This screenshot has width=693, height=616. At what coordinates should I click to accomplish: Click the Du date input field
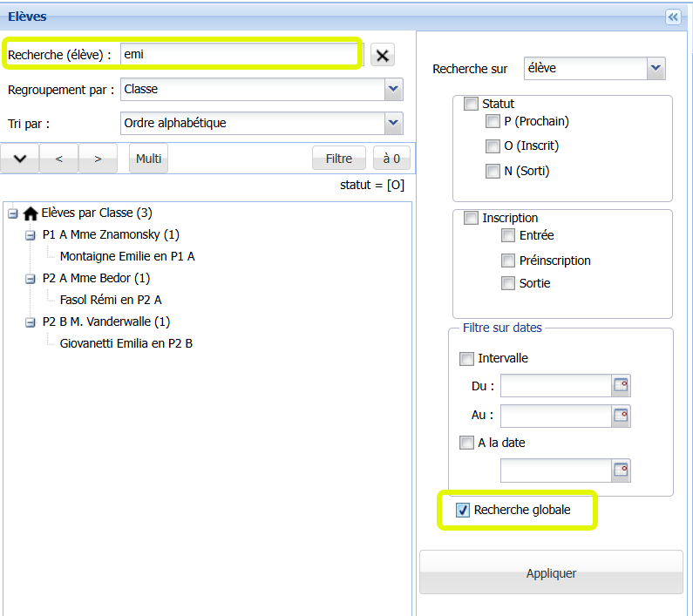coord(555,386)
